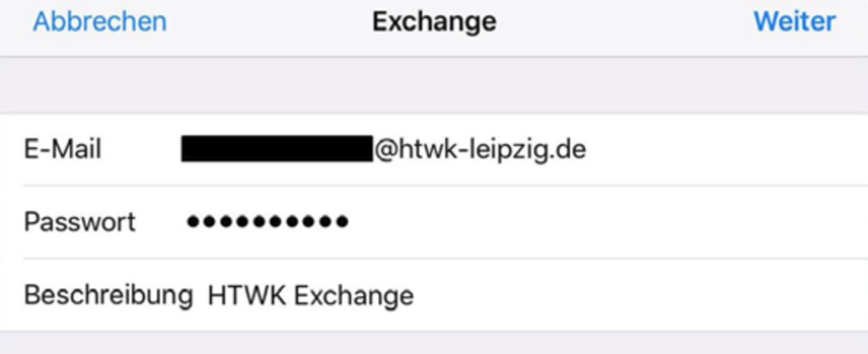Image resolution: width=868 pixels, height=354 pixels.
Task: Tap Abbrechen to cancel account setup
Action: click(x=100, y=22)
